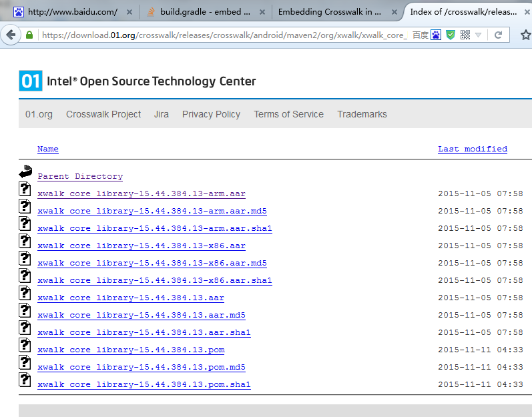Screen dimensions: 532x417
Task: Open xwalk_core_library-15.44.384.13.pom link
Action: tap(131, 350)
